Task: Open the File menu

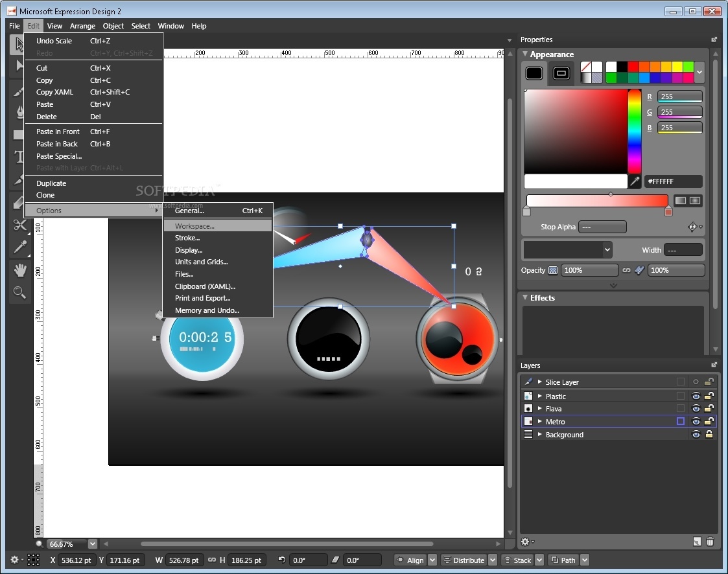Action: pyautogui.click(x=14, y=26)
